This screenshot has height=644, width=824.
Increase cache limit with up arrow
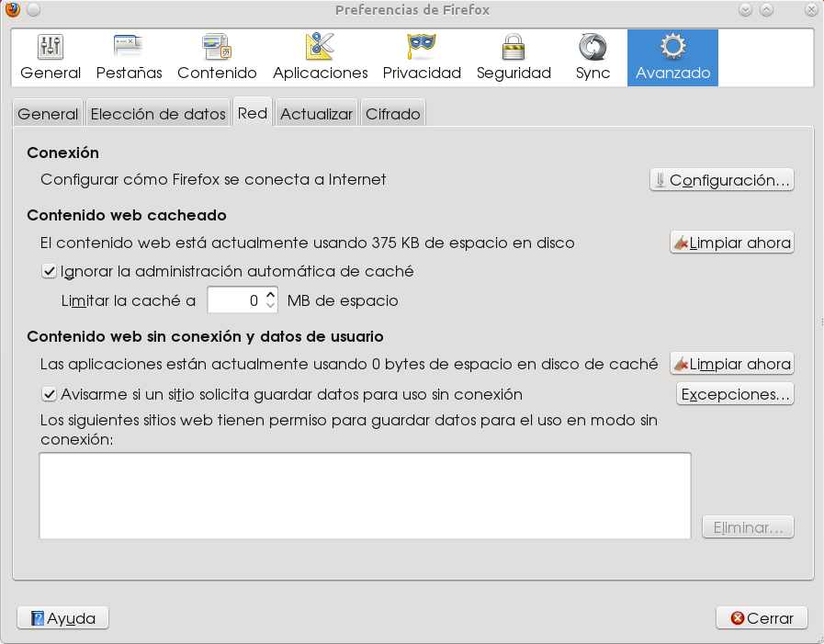coord(271,294)
